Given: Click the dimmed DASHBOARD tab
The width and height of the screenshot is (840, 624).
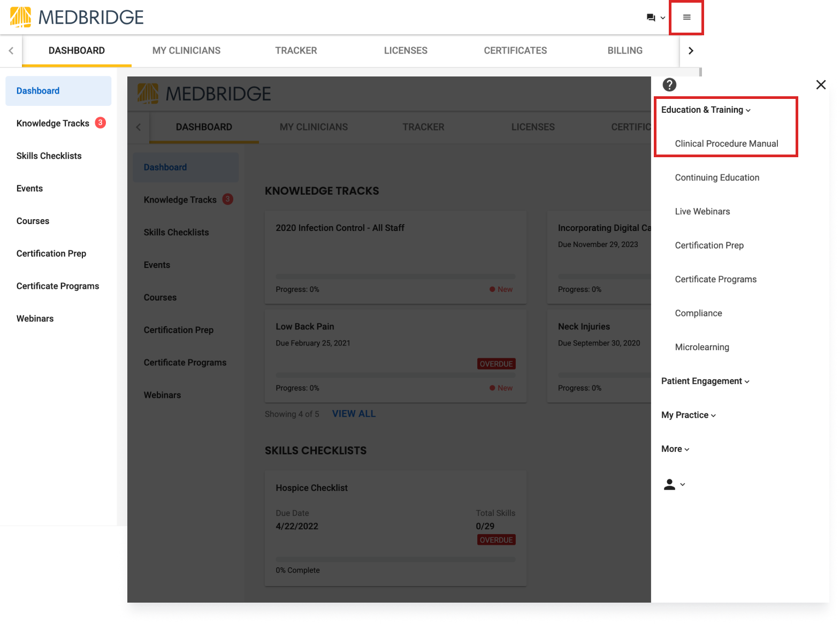Looking at the screenshot, I should (x=204, y=127).
